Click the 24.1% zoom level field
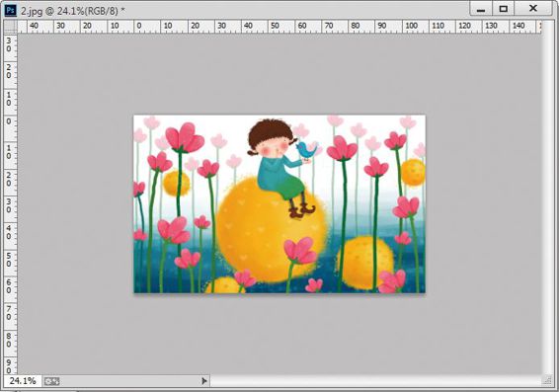559x392 pixels. click(23, 381)
